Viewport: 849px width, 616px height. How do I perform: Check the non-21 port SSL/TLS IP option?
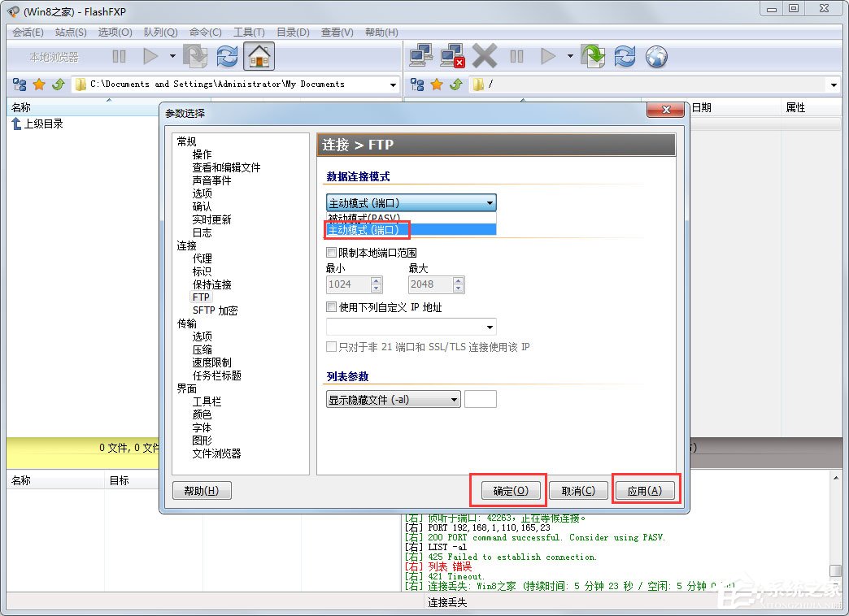click(331, 346)
